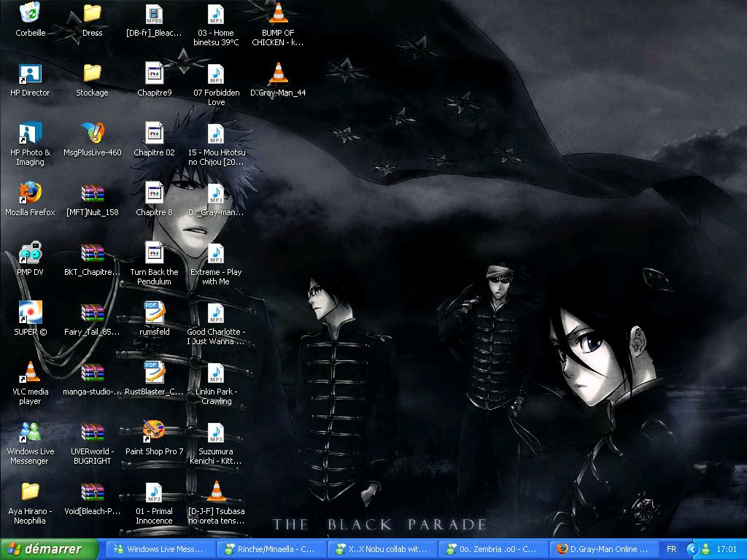This screenshot has height=560, width=747.
Task: Click the 17:01 taskbar clock
Action: tap(727, 549)
